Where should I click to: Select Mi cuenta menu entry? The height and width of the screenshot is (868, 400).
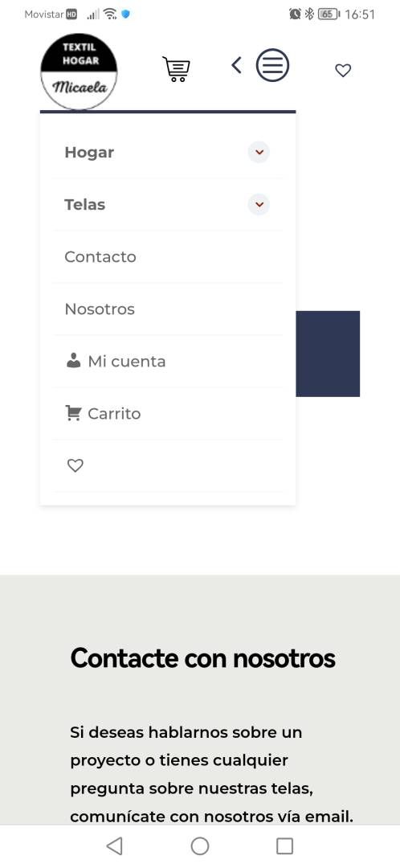coord(127,362)
